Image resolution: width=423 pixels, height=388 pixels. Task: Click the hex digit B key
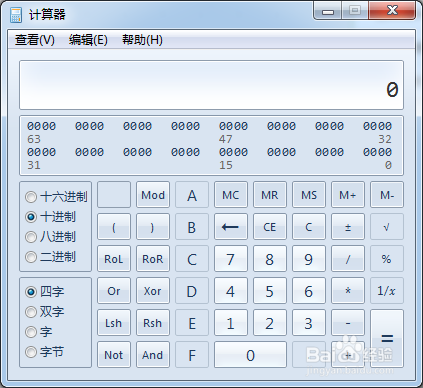click(x=192, y=227)
